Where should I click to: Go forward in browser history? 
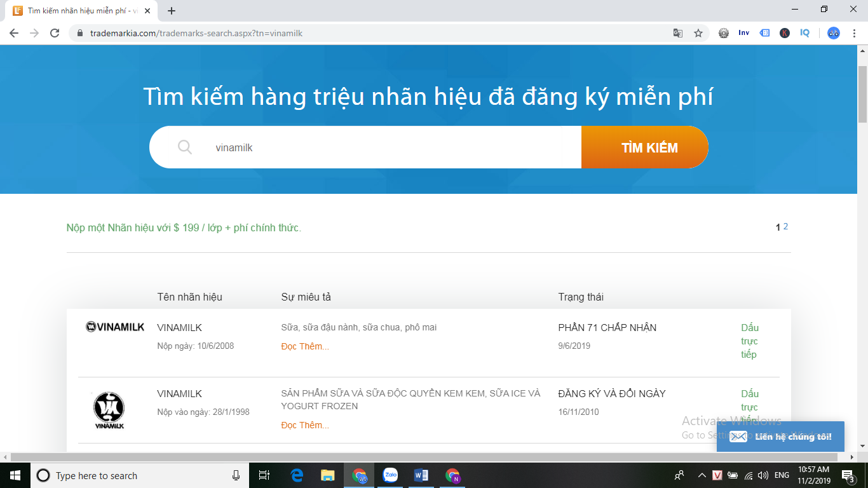click(x=34, y=33)
